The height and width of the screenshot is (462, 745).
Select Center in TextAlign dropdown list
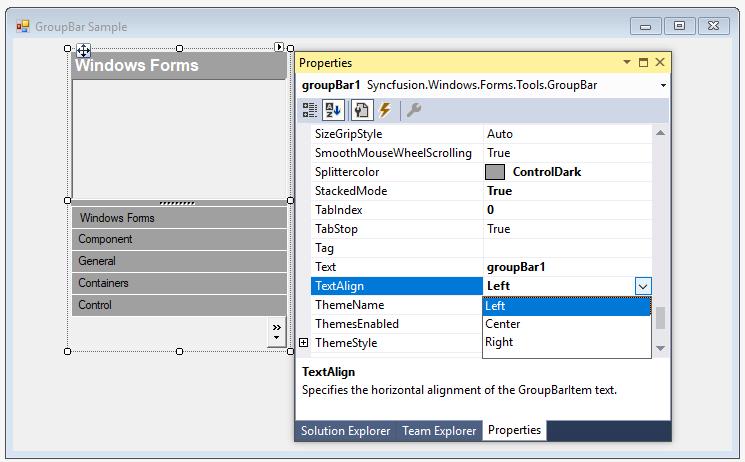(566, 324)
